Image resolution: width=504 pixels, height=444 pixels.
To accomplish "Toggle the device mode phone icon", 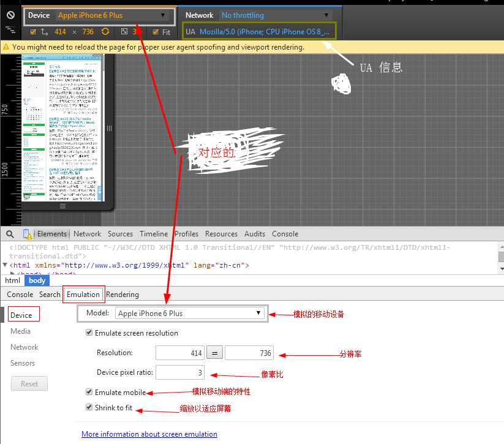I will [28, 234].
